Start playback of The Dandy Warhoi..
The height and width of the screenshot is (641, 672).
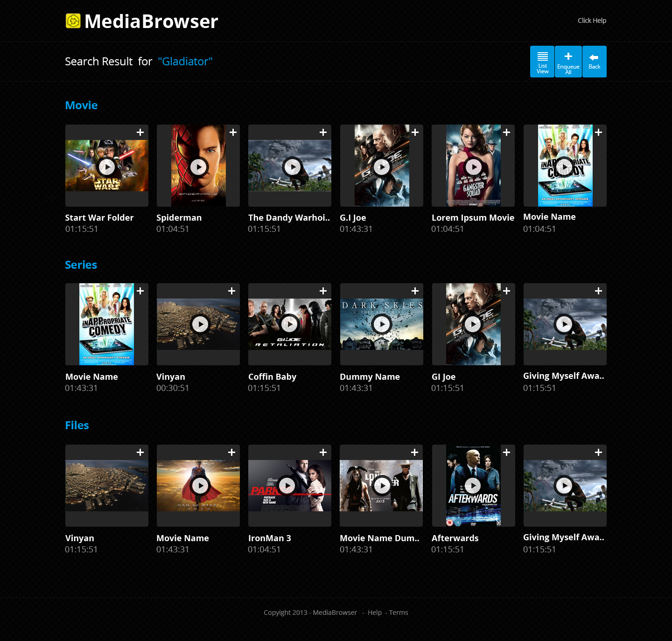(x=293, y=167)
